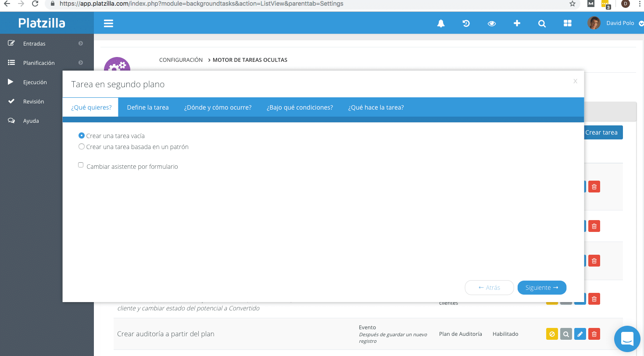
Task: Select 'Crear una tarea vacía' option
Action: point(81,136)
